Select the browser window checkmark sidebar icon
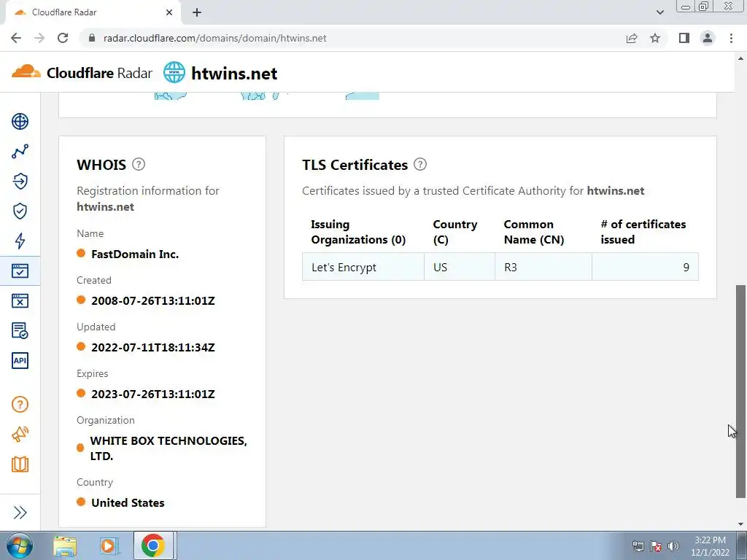The height and width of the screenshot is (560, 747). click(20, 271)
